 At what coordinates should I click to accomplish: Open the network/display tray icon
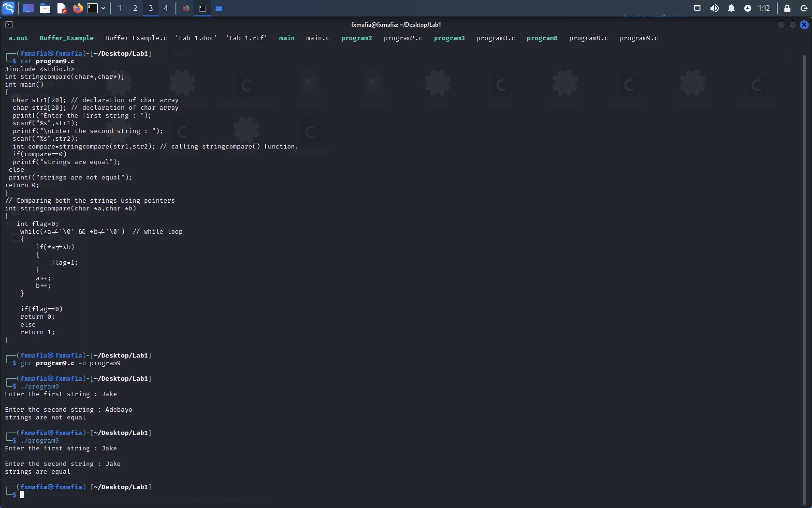[x=697, y=8]
